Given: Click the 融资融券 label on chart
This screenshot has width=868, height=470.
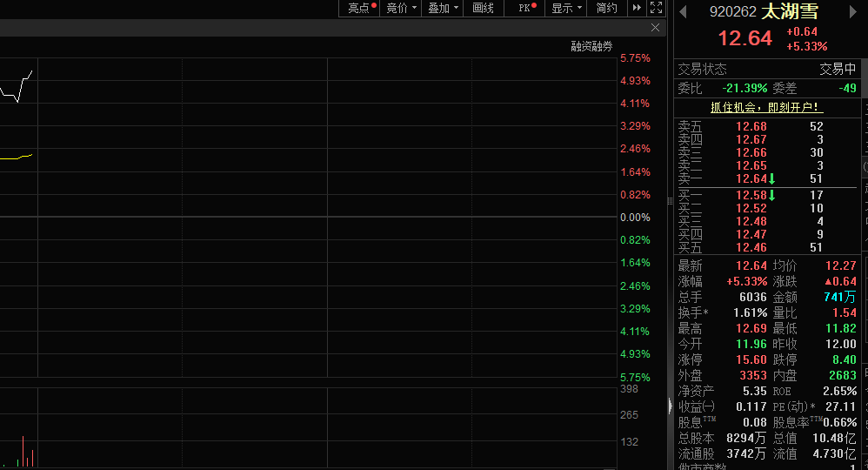Looking at the screenshot, I should (x=591, y=46).
